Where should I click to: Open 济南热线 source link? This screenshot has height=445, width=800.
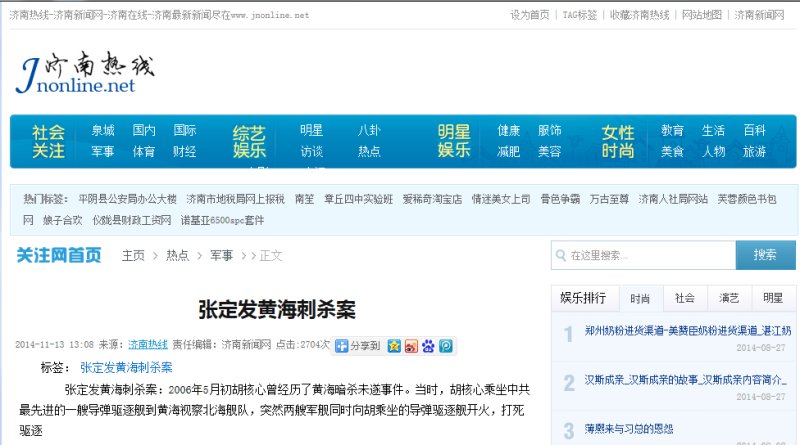[x=148, y=345]
